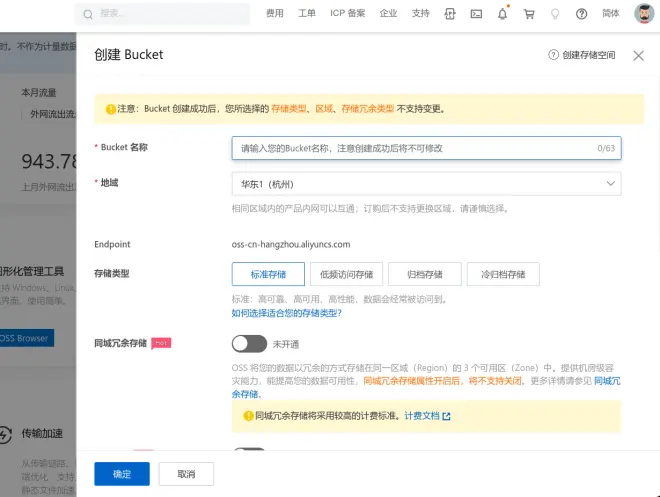Open the API debugging icon in top bar

click(x=450, y=14)
